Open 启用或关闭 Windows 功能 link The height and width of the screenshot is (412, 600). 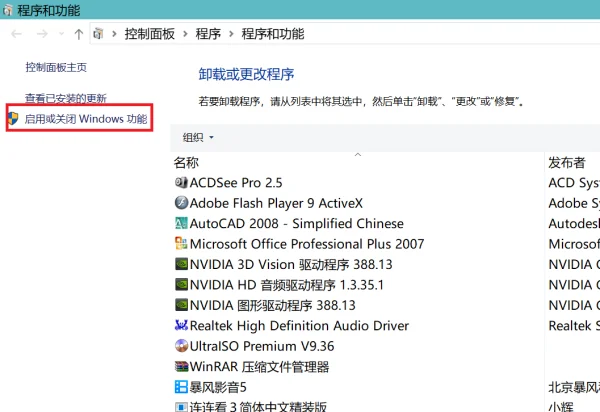pyautogui.click(x=86, y=119)
